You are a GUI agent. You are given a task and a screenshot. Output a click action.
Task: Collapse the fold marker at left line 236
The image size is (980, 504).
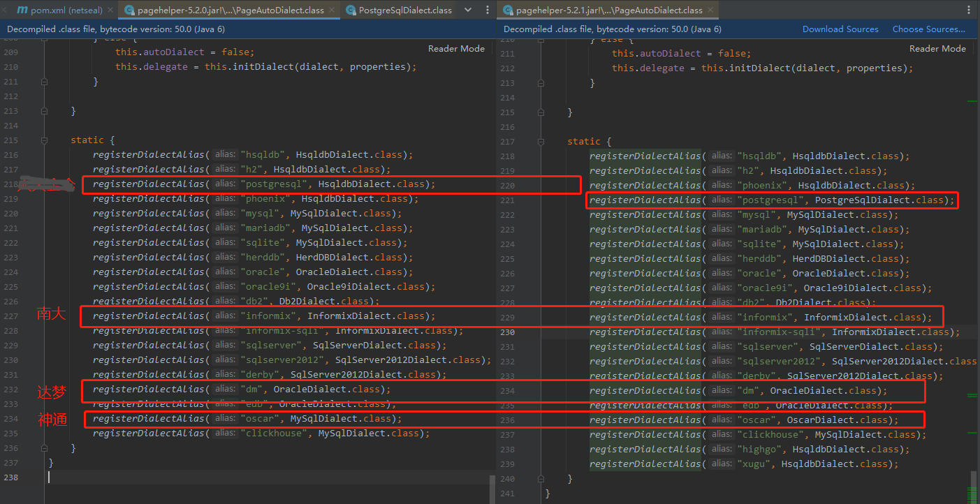pyautogui.click(x=44, y=448)
